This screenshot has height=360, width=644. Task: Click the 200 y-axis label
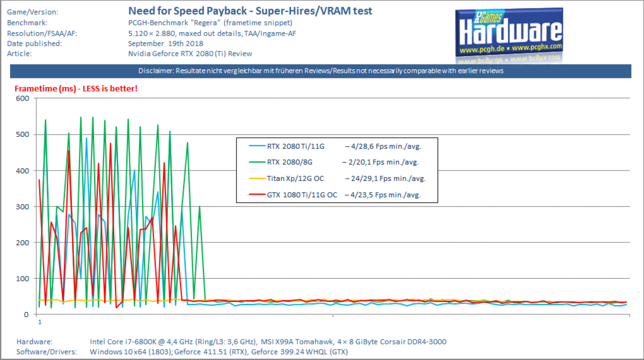pyautogui.click(x=22, y=242)
